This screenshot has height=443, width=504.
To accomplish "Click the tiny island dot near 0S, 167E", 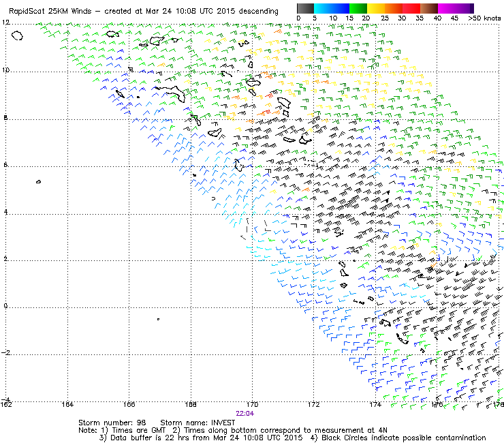I will pyautogui.click(x=158, y=319).
